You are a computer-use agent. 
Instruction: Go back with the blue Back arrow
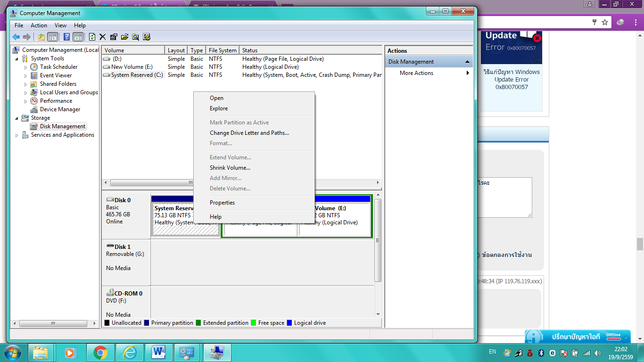(16, 37)
